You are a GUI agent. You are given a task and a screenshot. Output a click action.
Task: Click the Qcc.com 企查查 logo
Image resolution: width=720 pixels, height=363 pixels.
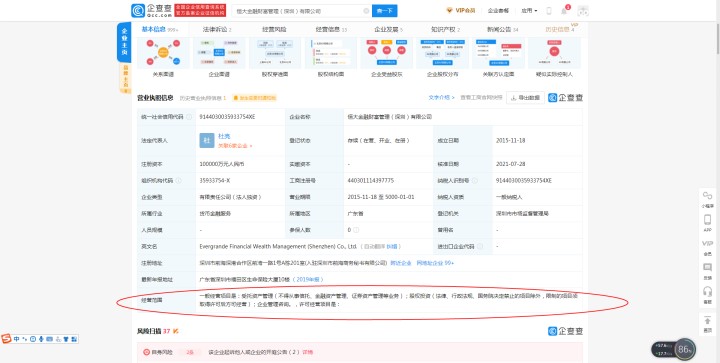pos(152,11)
